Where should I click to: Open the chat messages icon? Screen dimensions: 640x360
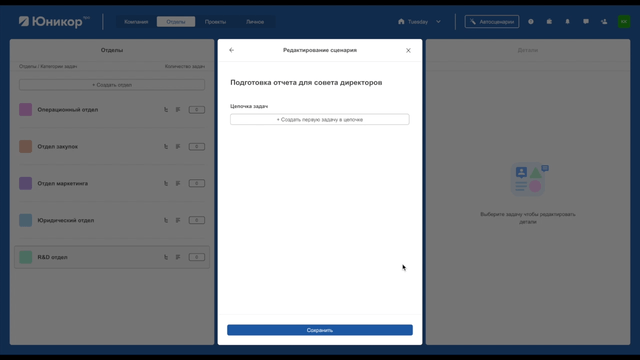point(586,22)
